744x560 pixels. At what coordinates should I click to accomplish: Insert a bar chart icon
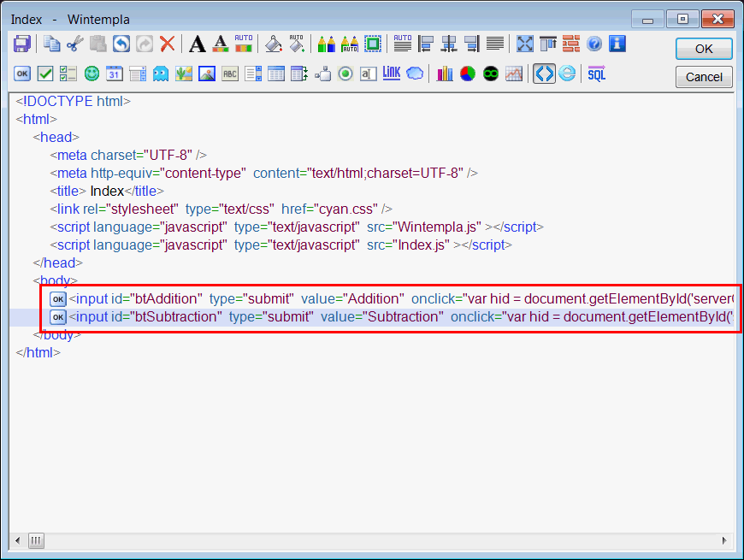click(x=445, y=74)
